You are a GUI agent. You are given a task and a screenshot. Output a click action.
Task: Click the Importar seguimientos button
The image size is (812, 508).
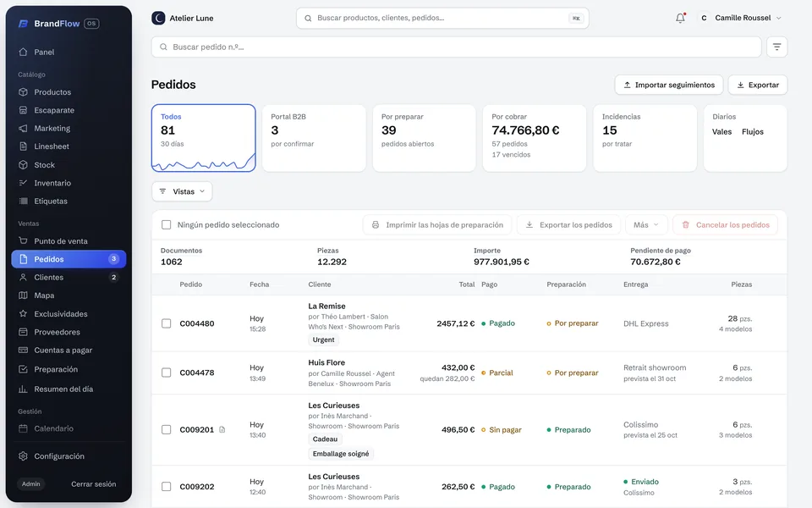[x=668, y=85]
